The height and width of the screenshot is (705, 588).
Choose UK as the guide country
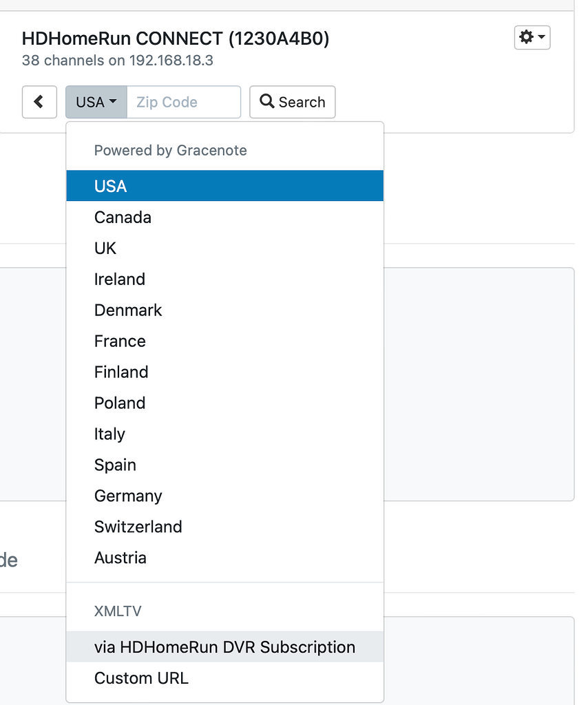(x=105, y=248)
